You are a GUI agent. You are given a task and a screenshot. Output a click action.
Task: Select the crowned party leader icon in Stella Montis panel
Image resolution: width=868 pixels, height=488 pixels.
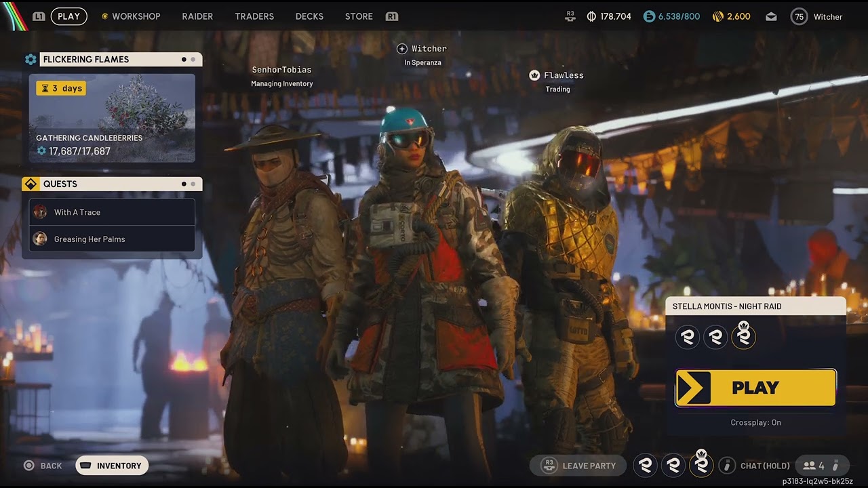(x=743, y=336)
